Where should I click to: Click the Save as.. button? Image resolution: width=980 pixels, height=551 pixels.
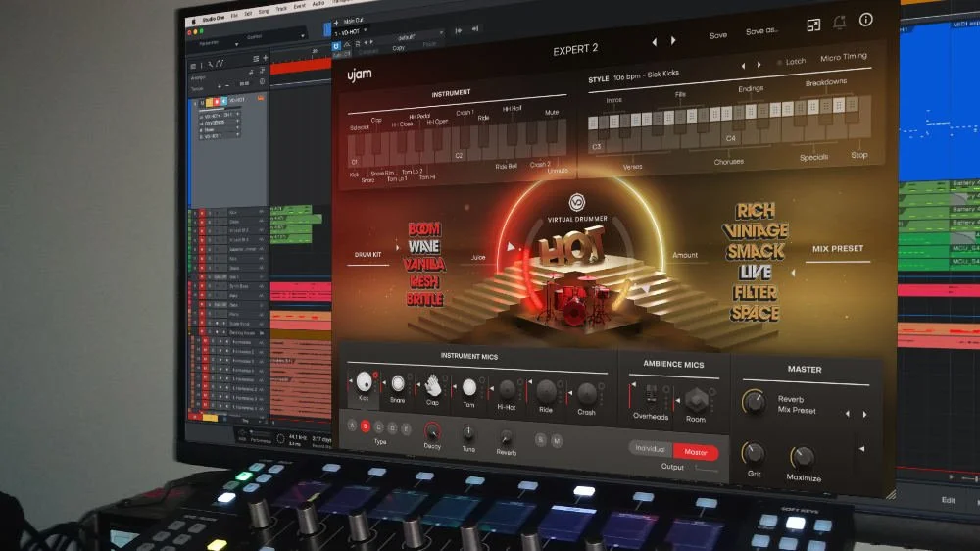[761, 31]
